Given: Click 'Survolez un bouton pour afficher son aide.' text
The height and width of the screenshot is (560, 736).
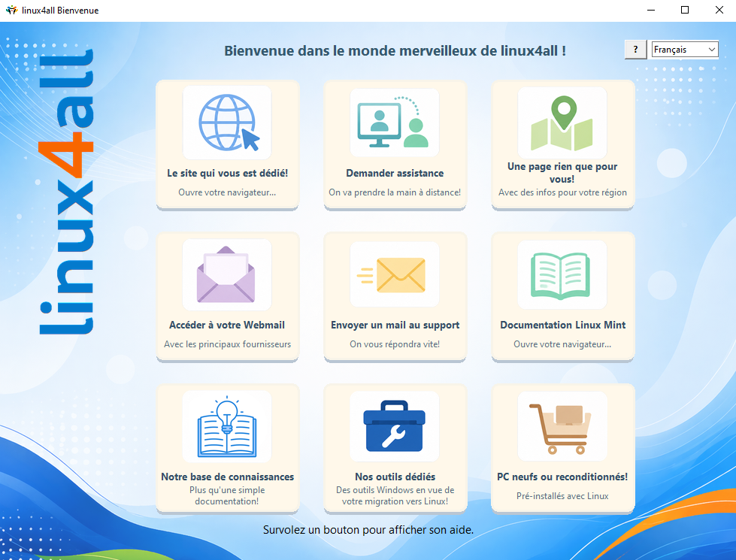Looking at the screenshot, I should point(368,530).
